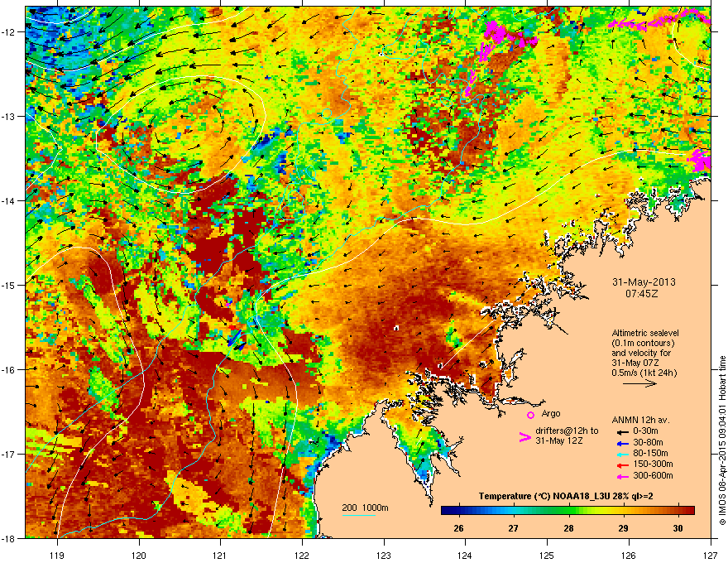Click the magenta drifters chevron symbol in legend

tap(524, 437)
